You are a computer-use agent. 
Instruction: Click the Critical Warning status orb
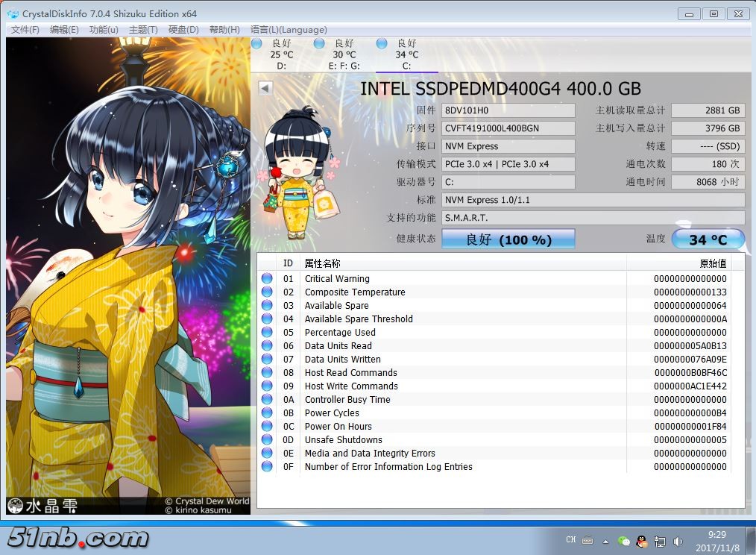tap(267, 279)
